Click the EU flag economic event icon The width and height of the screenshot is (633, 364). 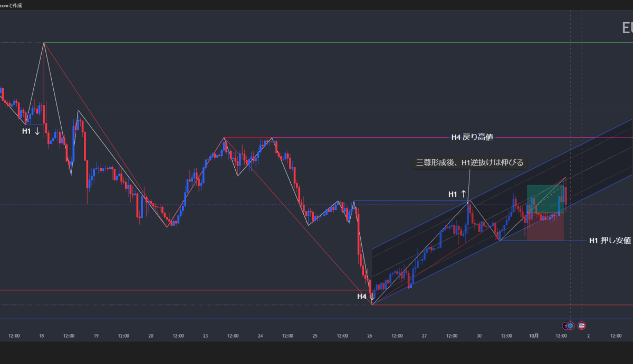click(x=570, y=325)
